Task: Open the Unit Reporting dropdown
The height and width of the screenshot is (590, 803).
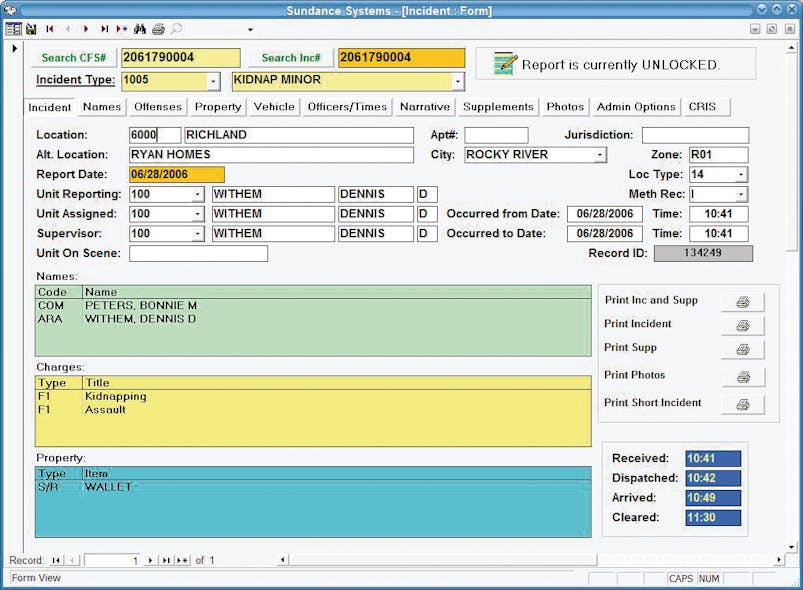Action: coord(197,194)
